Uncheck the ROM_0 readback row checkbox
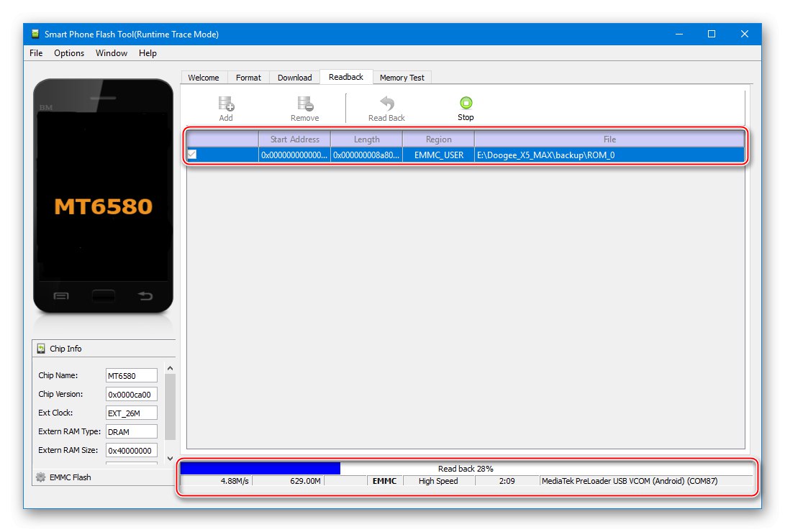 192,155
